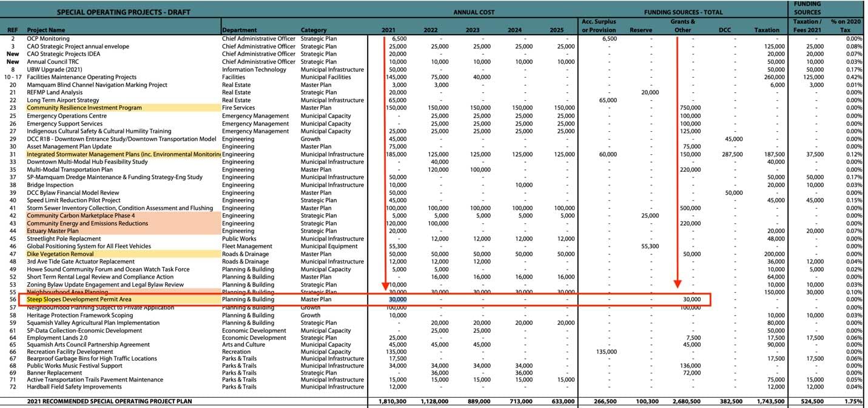Select the "2025" year column header
The width and height of the screenshot is (868, 408).
tap(557, 30)
